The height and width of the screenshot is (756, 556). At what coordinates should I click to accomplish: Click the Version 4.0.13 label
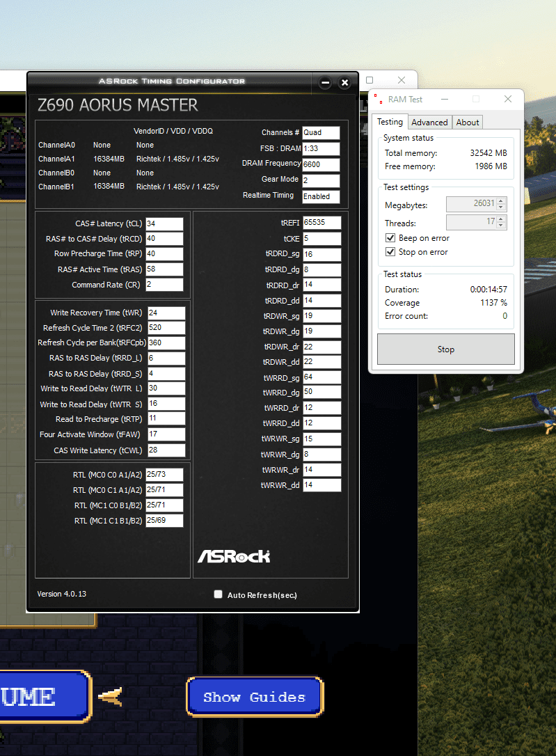point(62,594)
